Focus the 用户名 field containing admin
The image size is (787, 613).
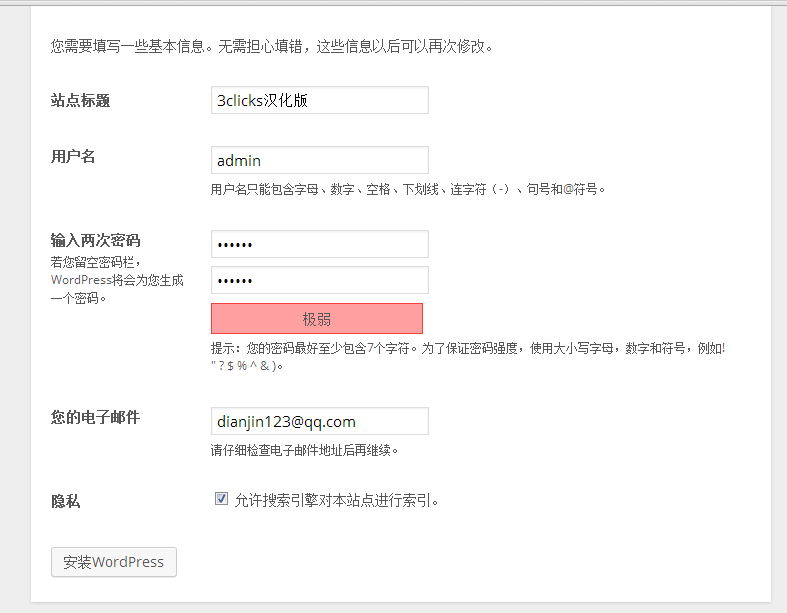[x=320, y=160]
